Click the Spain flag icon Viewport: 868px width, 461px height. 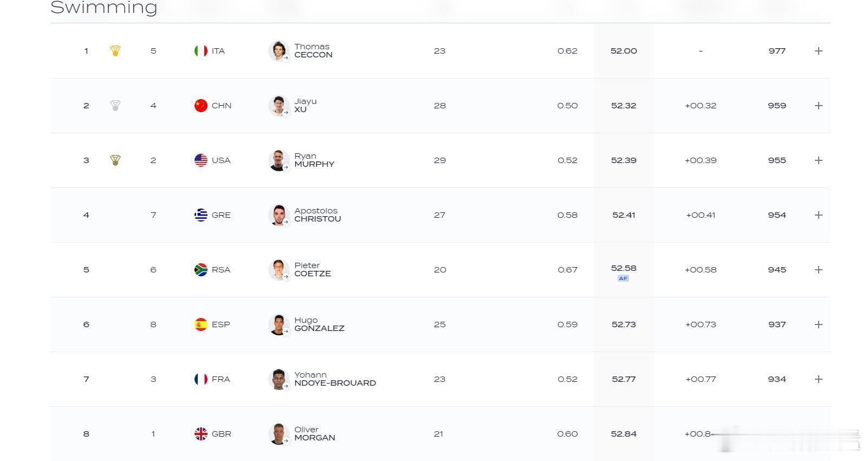(x=201, y=324)
